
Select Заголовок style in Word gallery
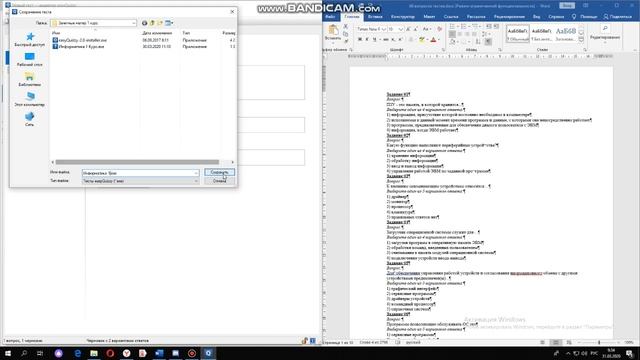point(566,33)
